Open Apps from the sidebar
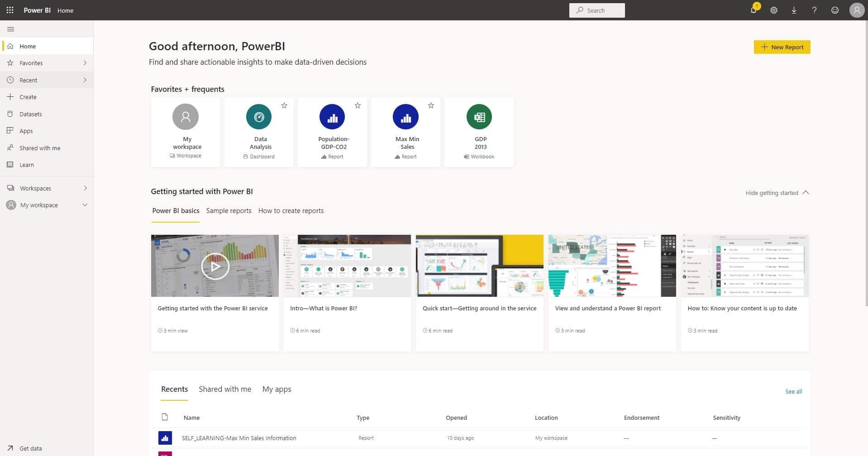Screen dimensions: 868x456 click(26, 131)
